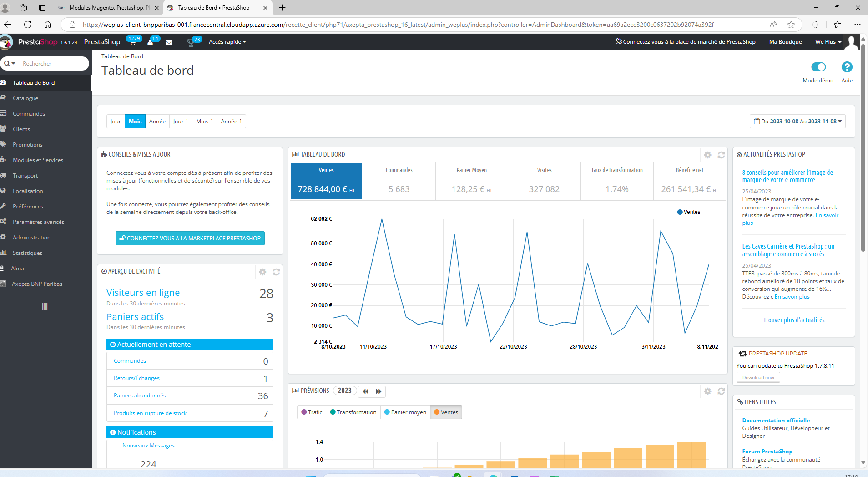Reload the page with browser refresh button

coord(28,25)
